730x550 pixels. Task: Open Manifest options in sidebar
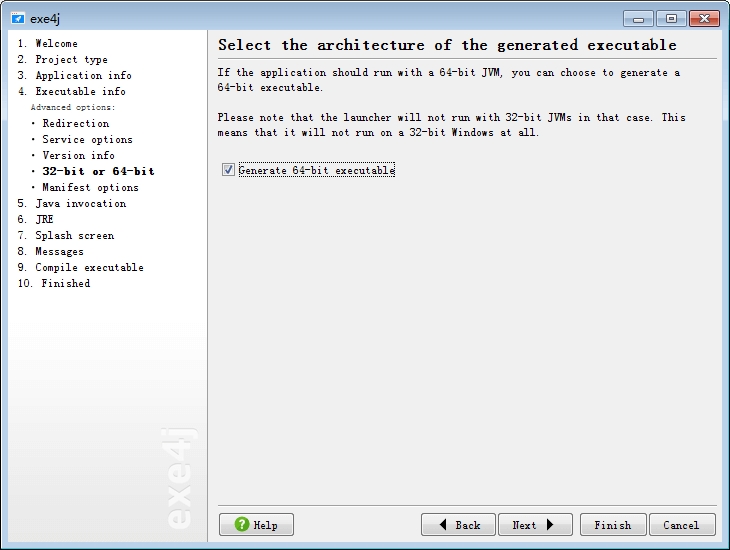(x=90, y=187)
